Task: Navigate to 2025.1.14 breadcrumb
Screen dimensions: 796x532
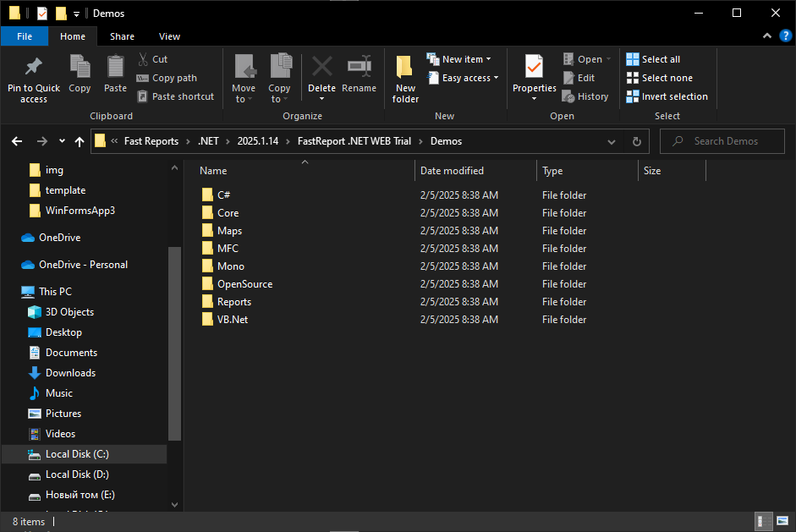Action: (258, 141)
